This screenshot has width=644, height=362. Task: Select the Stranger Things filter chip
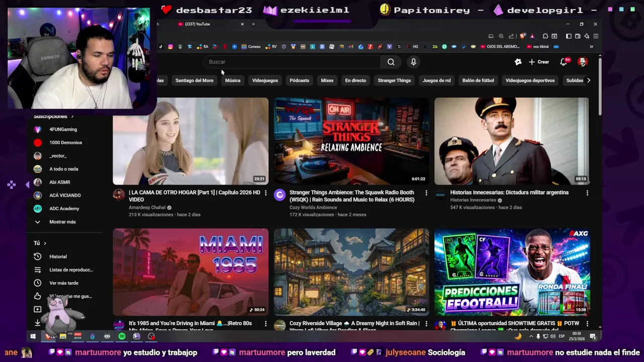click(394, 80)
